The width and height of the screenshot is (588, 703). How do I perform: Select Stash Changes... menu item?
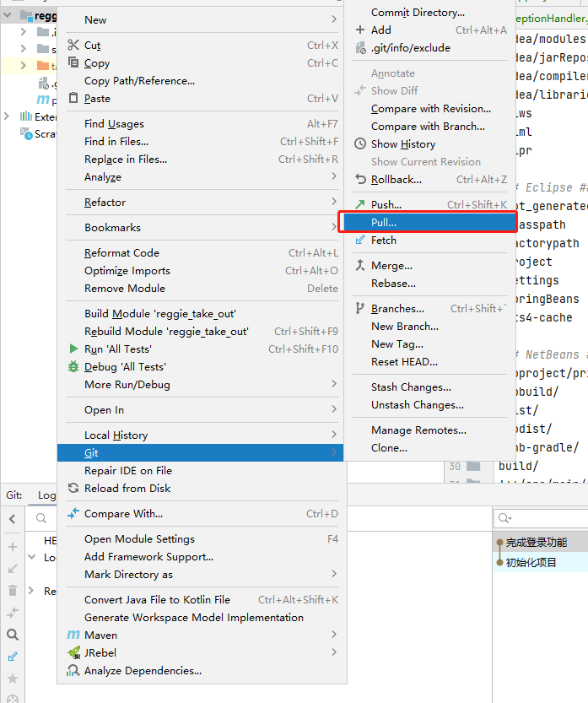pos(429,387)
